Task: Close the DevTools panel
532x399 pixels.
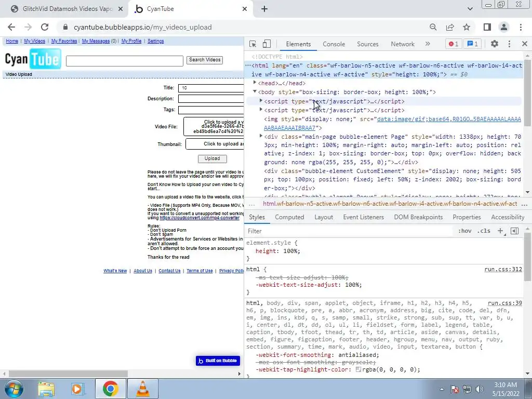Action: [525, 44]
